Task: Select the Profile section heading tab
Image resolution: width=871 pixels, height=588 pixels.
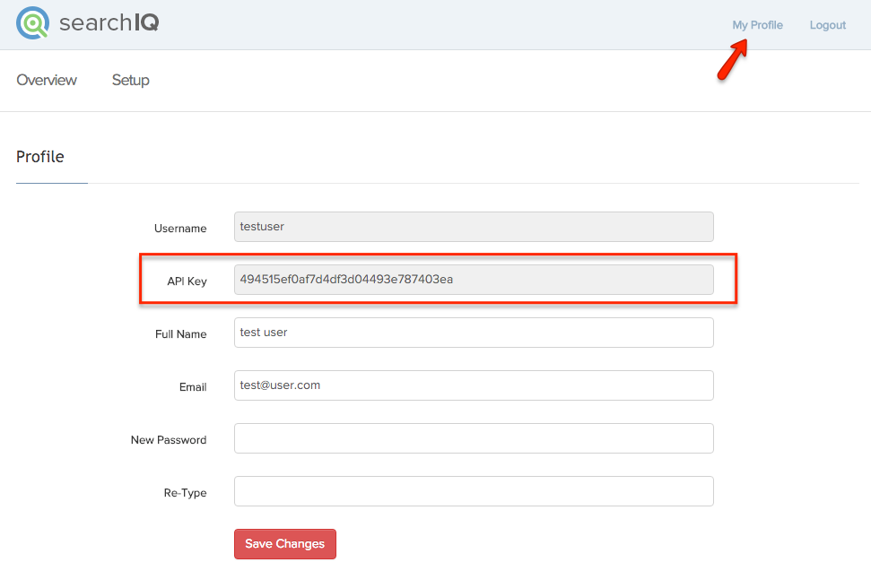Action: (x=40, y=157)
